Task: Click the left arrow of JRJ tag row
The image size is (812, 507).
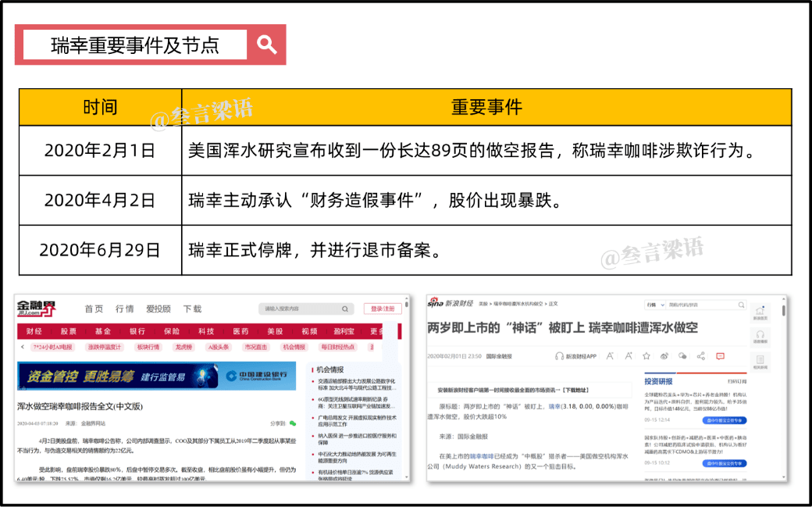Action: (22, 347)
